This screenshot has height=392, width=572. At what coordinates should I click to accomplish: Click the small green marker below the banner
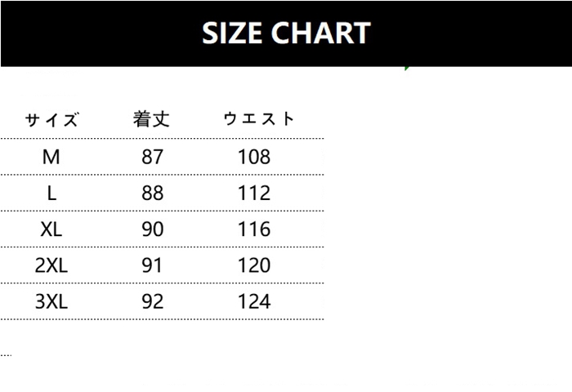pyautogui.click(x=406, y=68)
